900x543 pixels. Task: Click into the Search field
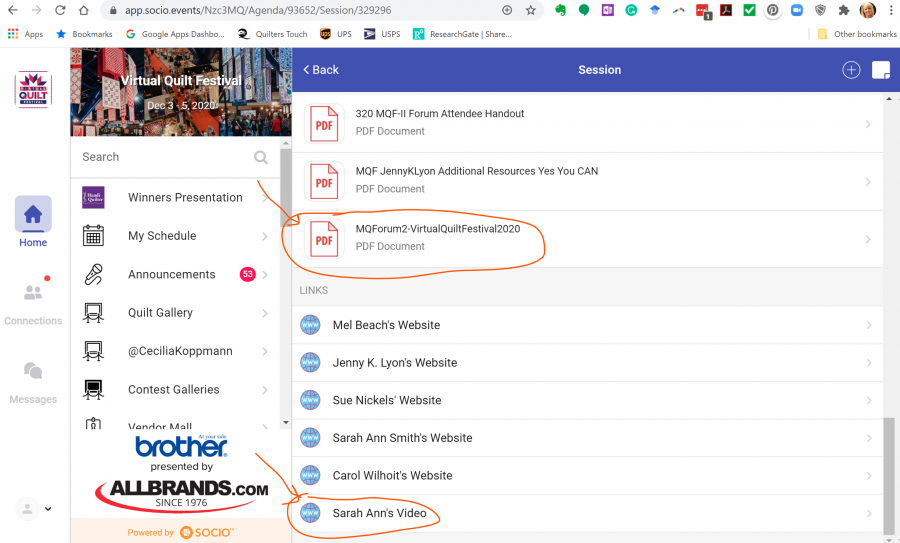[166, 157]
